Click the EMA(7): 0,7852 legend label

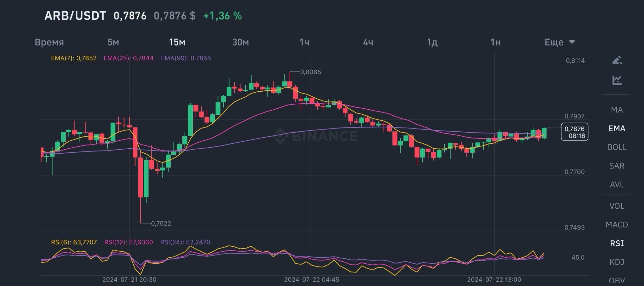pos(74,58)
